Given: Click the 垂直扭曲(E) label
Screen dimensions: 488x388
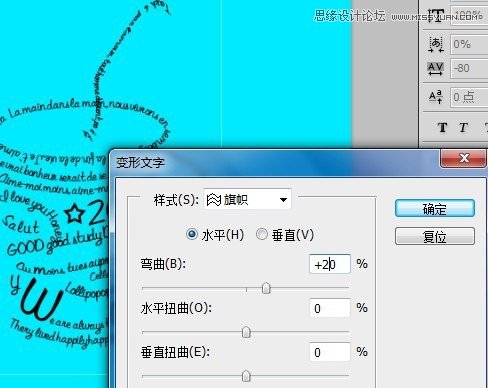Looking at the screenshot, I should (175, 352).
